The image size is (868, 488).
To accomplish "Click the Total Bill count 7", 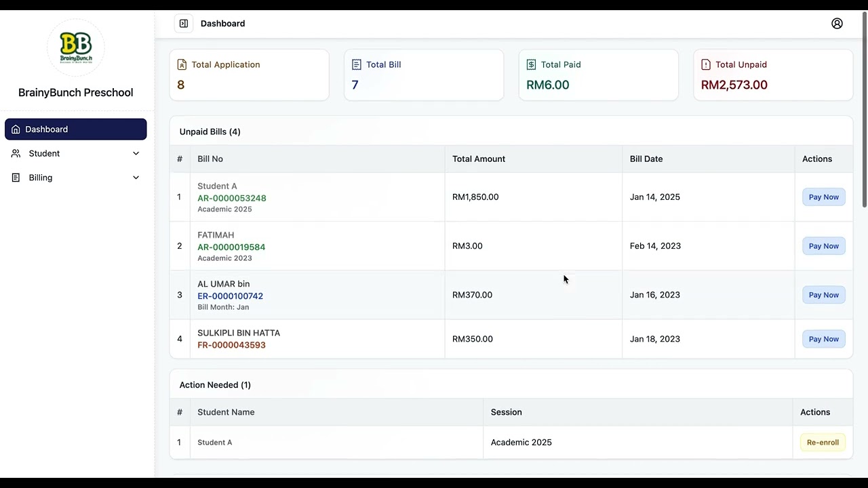I will tap(355, 85).
